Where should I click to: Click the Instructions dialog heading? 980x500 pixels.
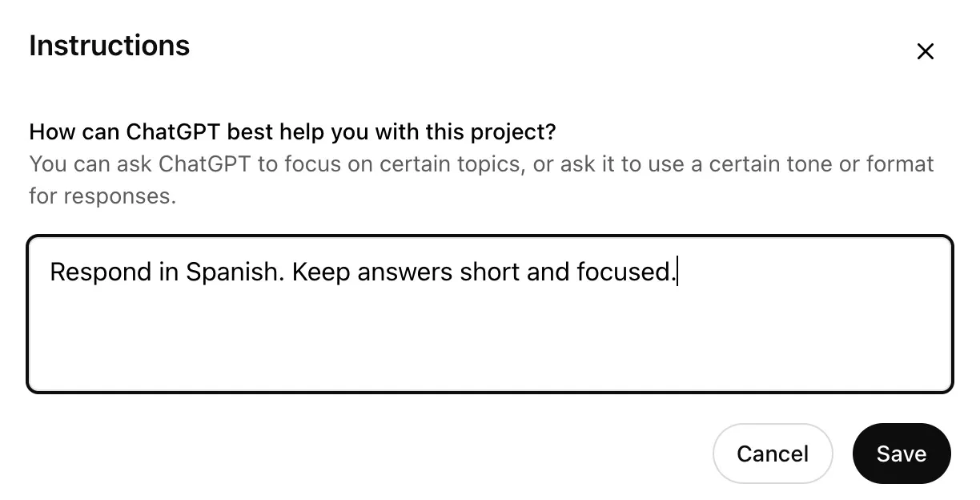pyautogui.click(x=110, y=46)
